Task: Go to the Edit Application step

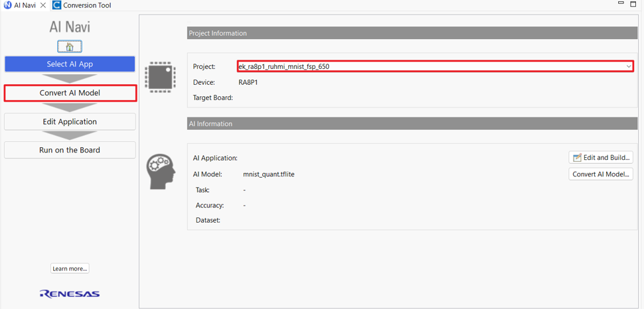Action: click(x=70, y=122)
